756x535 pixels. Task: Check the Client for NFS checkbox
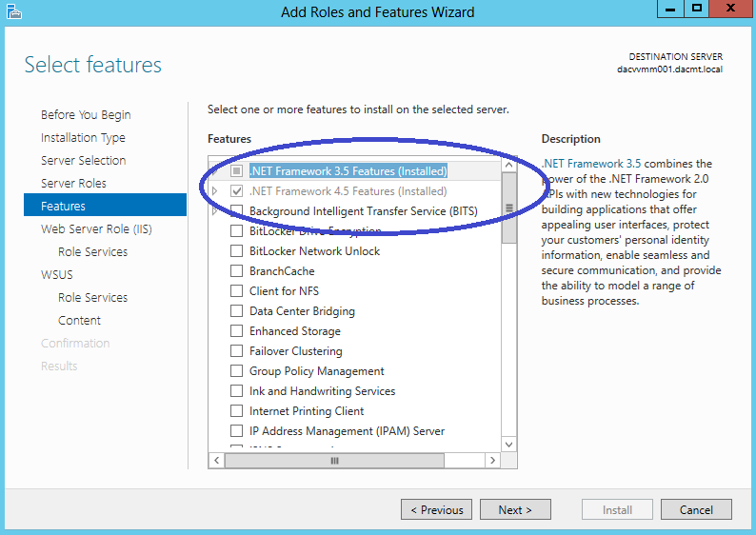click(x=236, y=291)
